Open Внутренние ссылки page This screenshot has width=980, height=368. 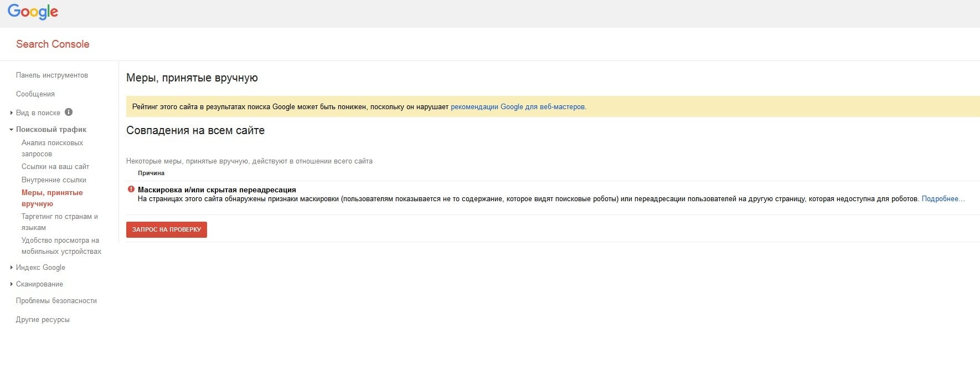click(x=54, y=180)
